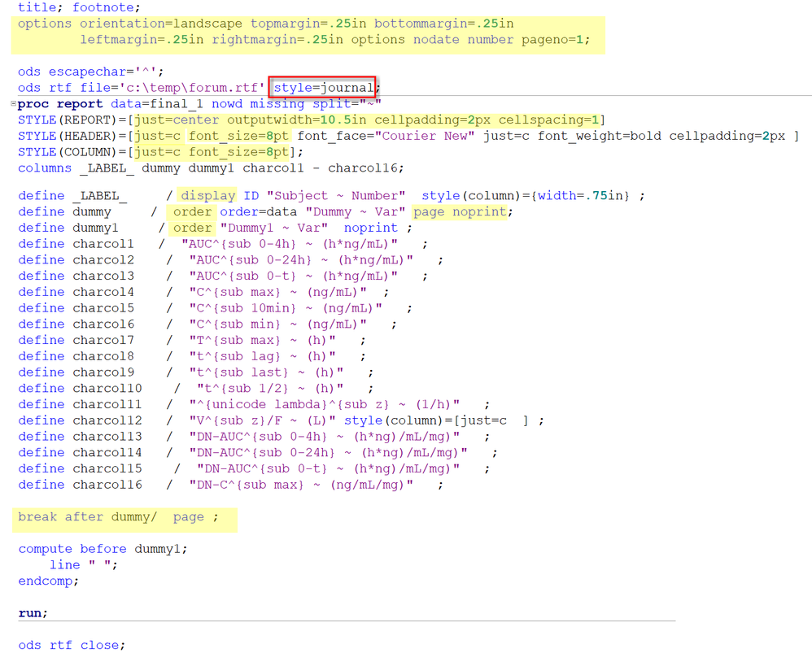Click 'outputwidth=10.5in' in STYLE(REPORT)
The width and height of the screenshot is (812, 653).
point(297,120)
